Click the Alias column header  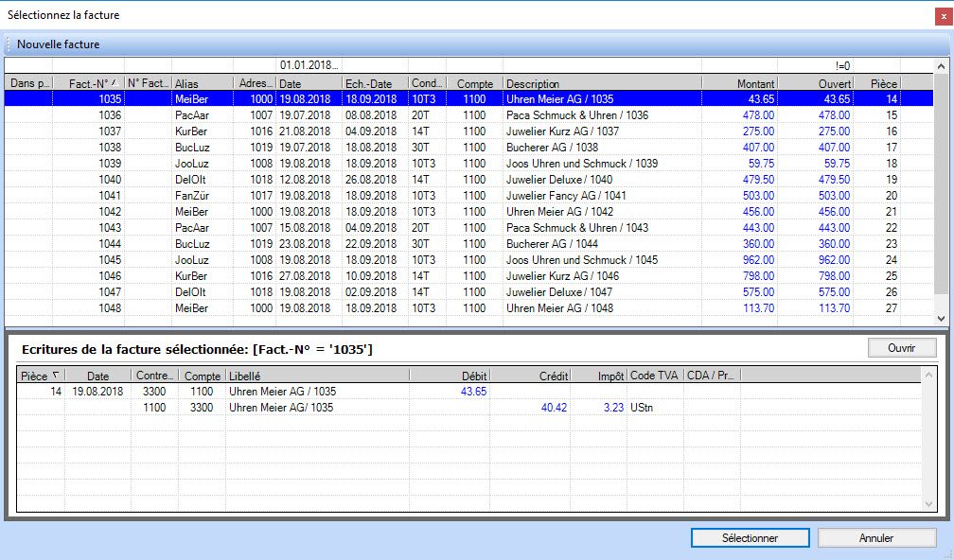point(203,84)
